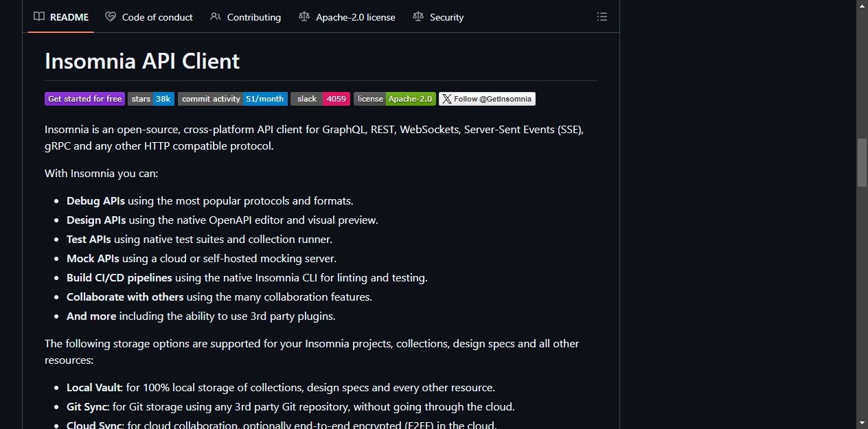Image resolution: width=868 pixels, height=429 pixels.
Task: Click the 'Get started for free' badge
Action: (84, 99)
